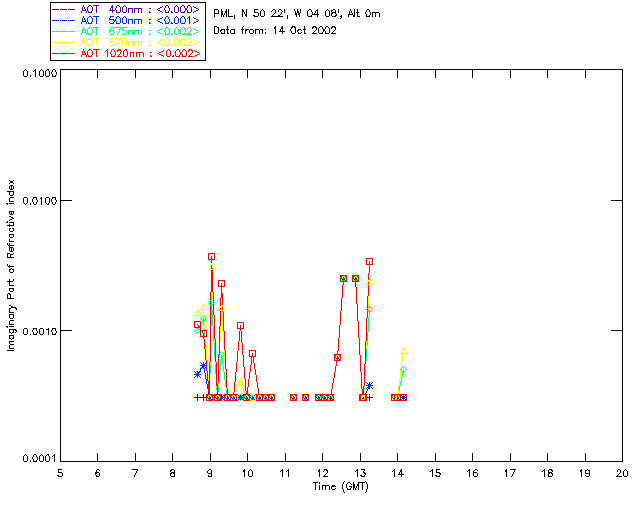Click the x-axis tick label "19"

[x=585, y=473]
